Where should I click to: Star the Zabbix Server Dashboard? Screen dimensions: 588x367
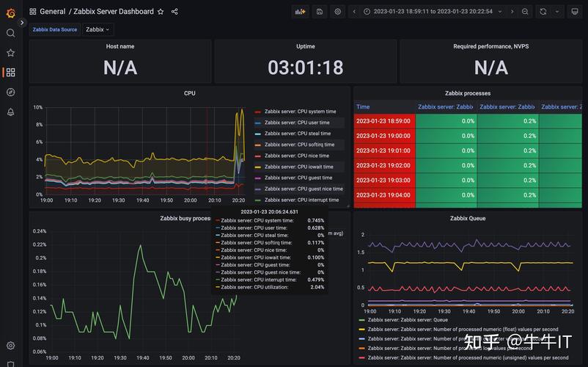(161, 12)
